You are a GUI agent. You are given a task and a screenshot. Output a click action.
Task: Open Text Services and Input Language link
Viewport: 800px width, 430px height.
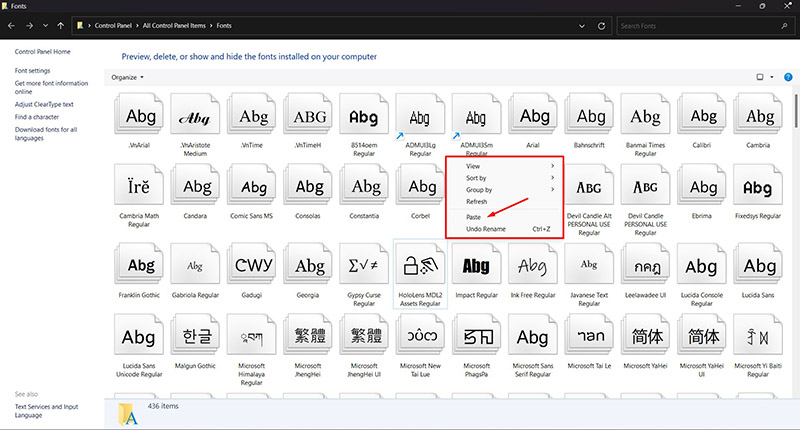click(x=46, y=411)
